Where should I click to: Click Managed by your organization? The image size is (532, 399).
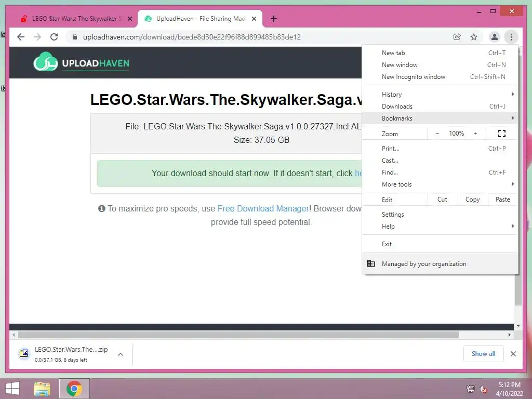440,263
